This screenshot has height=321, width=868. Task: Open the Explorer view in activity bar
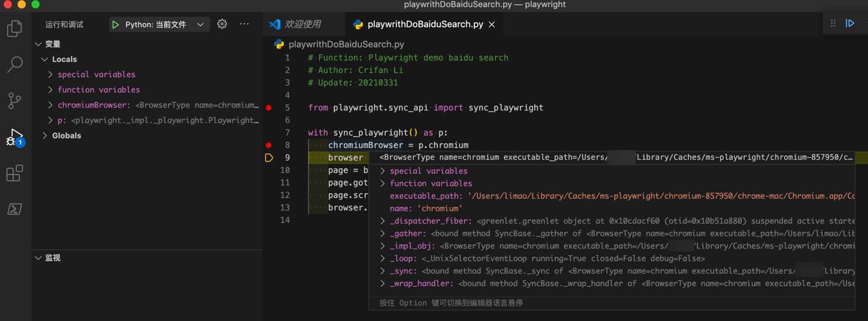point(15,28)
